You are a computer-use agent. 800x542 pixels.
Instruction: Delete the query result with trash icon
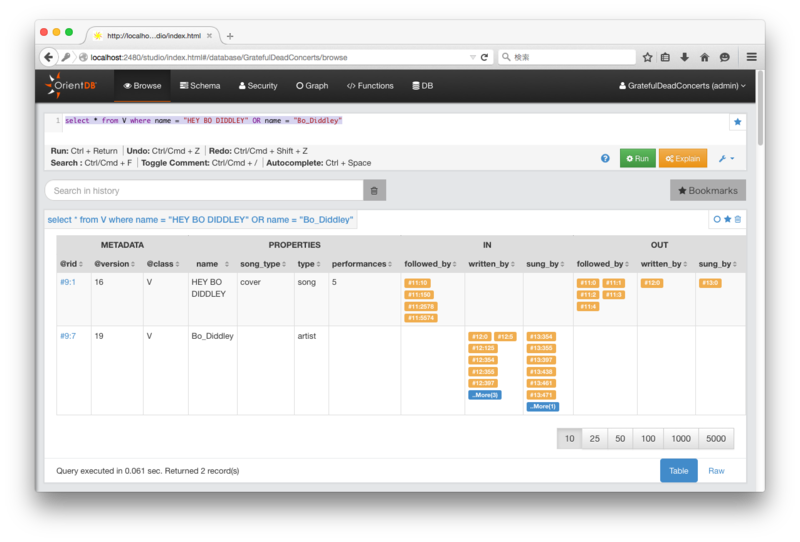[738, 219]
